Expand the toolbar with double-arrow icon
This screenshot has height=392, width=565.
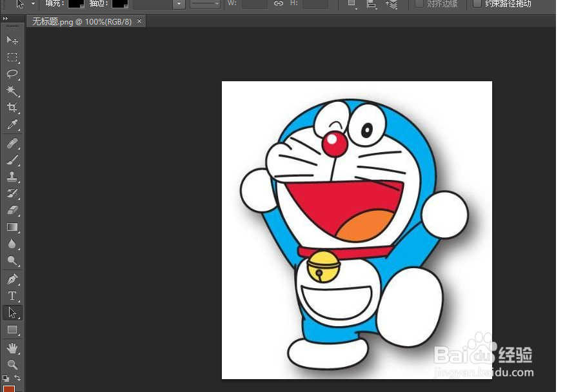point(5,18)
